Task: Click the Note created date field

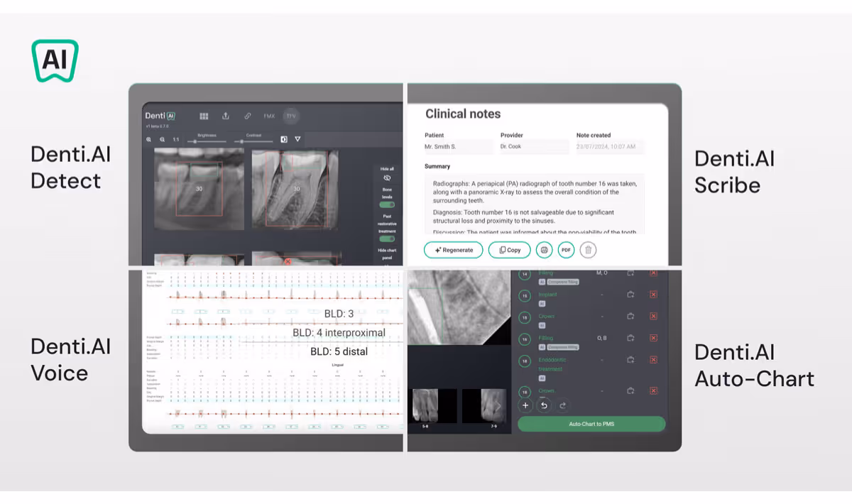Action: (611, 147)
